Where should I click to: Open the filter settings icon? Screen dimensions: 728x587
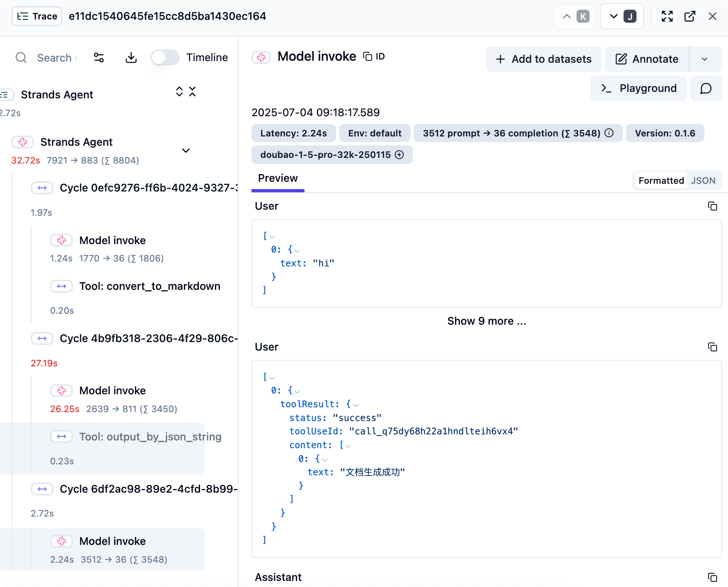pyautogui.click(x=99, y=58)
